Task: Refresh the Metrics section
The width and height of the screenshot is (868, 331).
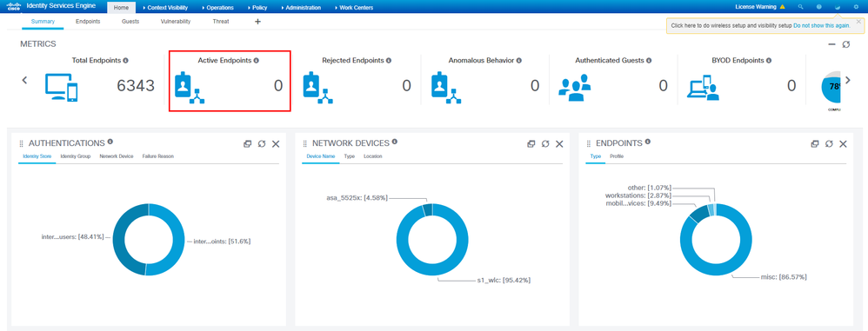Action: click(846, 44)
